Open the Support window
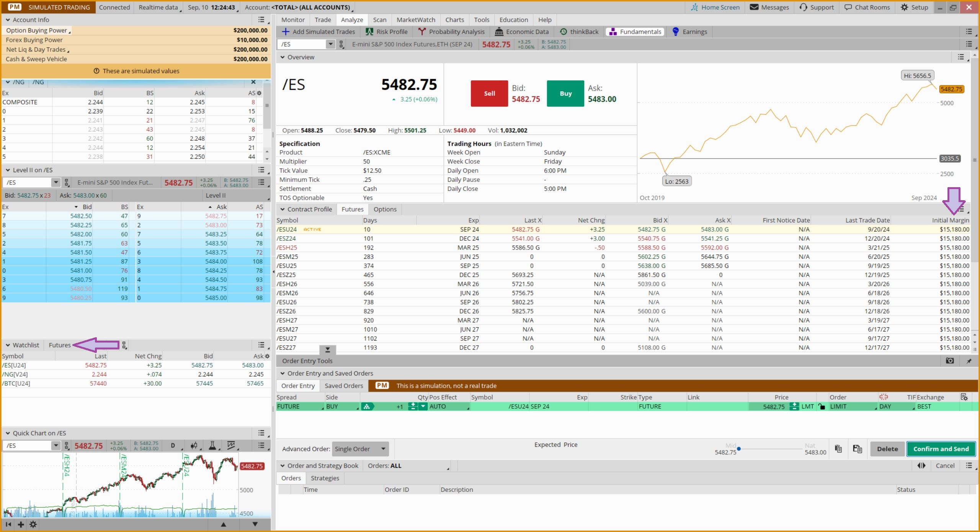980x532 pixels. pos(817,7)
